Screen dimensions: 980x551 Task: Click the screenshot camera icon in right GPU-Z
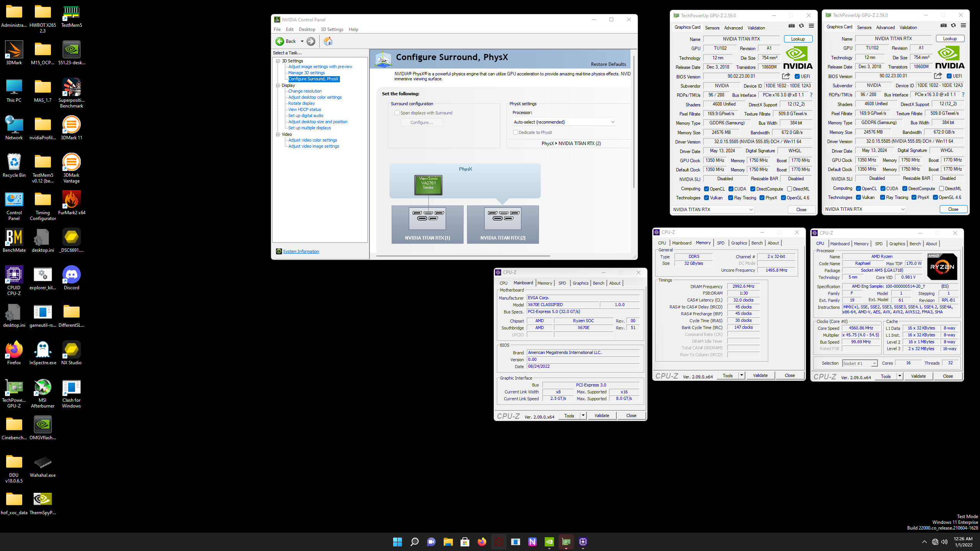pos(944,26)
